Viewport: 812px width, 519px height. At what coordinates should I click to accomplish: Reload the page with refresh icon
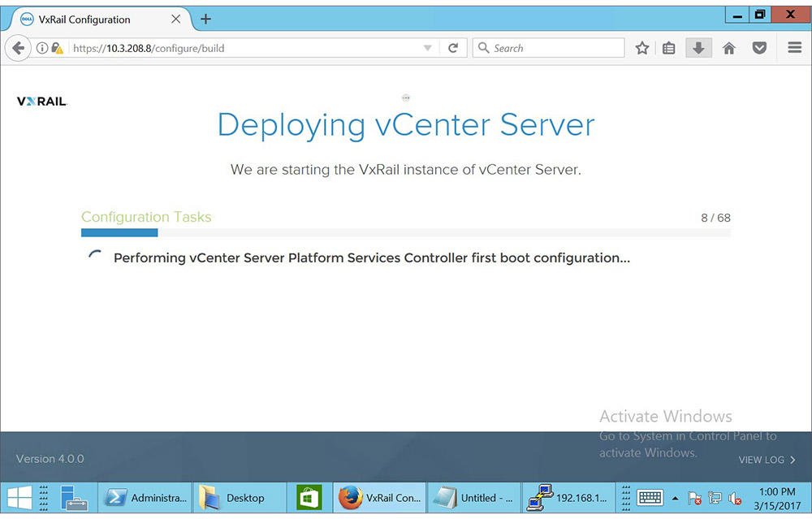click(453, 48)
